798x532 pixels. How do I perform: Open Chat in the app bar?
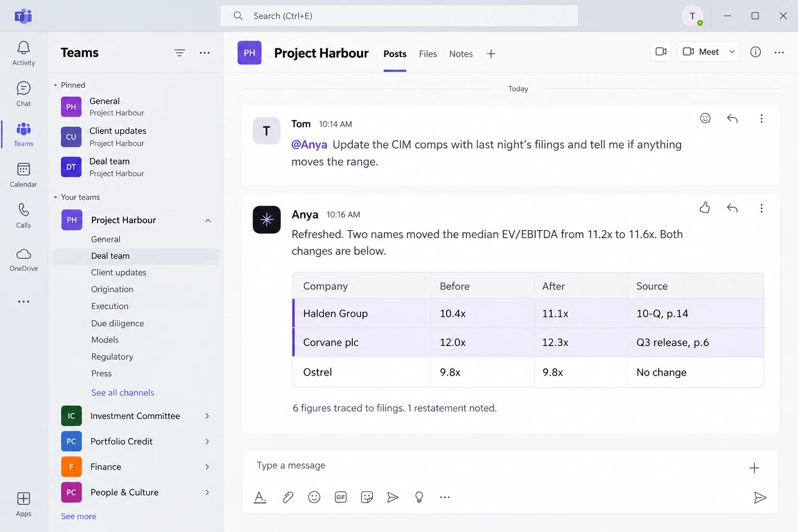point(23,94)
